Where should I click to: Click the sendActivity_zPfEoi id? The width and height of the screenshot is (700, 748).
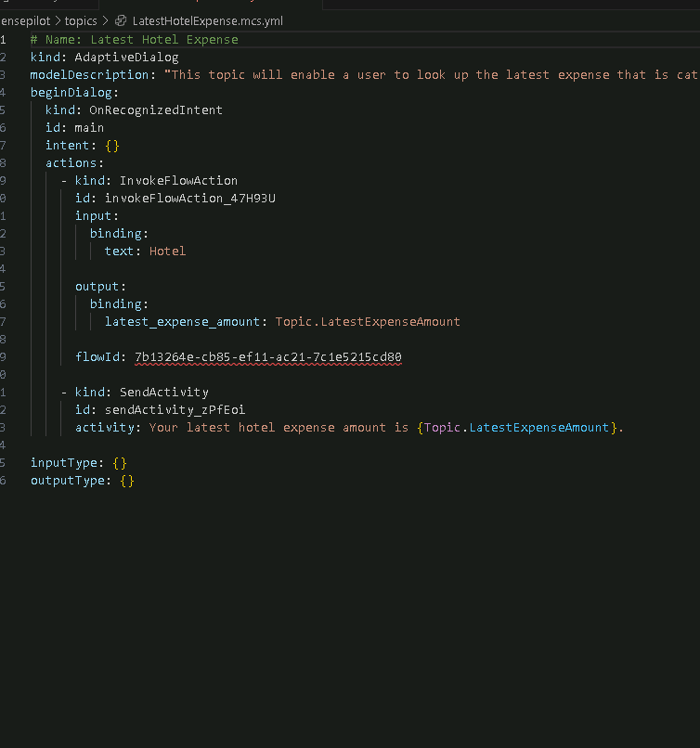(x=175, y=410)
